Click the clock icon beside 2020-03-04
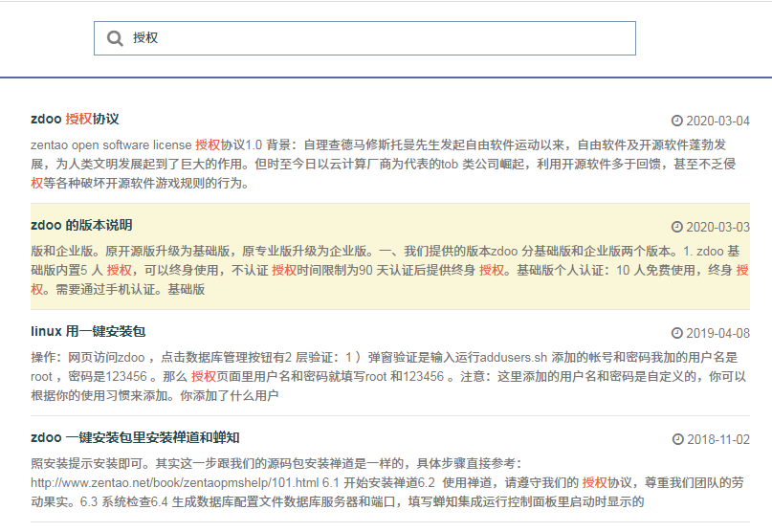 tap(677, 121)
